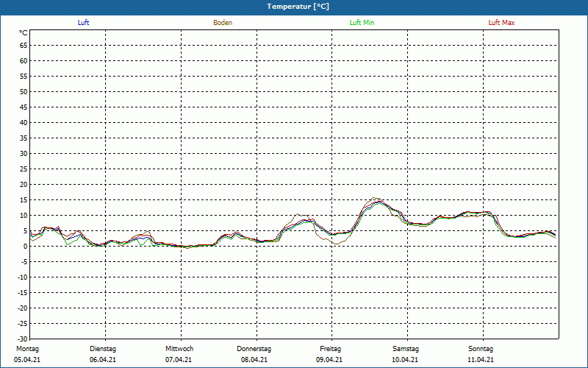This screenshot has width=588, height=368.
Task: Click the date 05.04.21
Action: tap(27, 360)
